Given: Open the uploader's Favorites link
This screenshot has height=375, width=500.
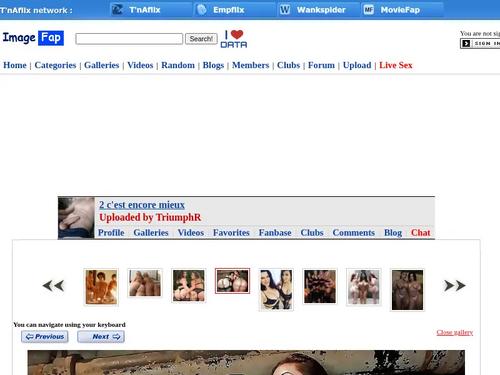Looking at the screenshot, I should click(x=231, y=233).
